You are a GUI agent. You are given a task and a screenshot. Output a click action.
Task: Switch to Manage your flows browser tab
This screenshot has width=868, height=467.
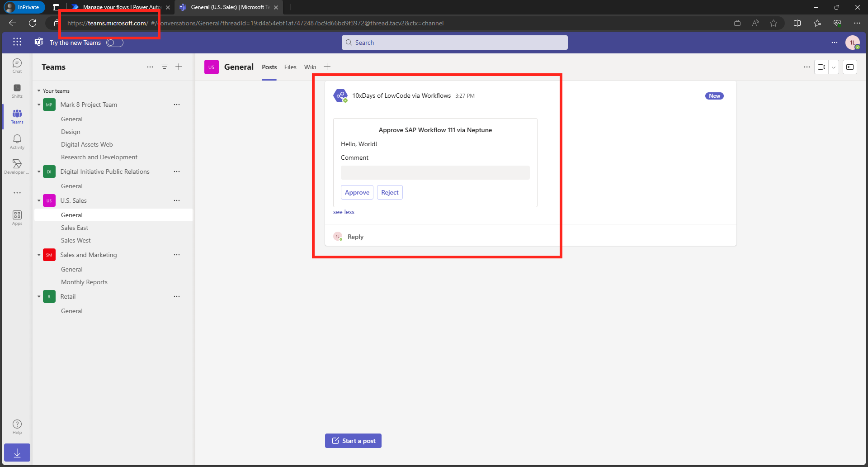(121, 7)
